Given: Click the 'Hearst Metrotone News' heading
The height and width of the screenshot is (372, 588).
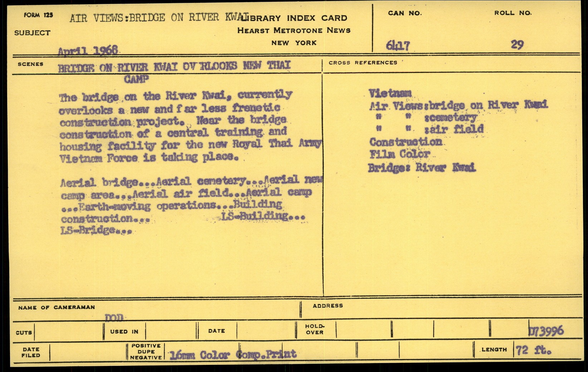Looking at the screenshot, I should 294,30.
